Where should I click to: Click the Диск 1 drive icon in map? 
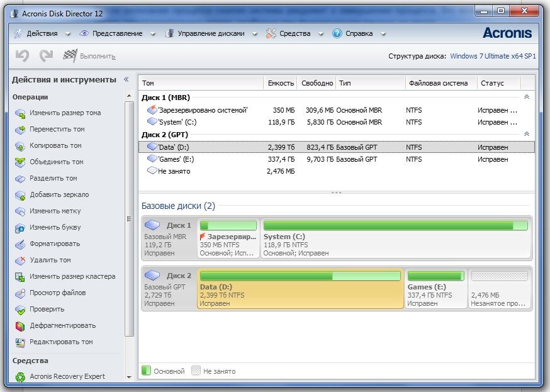tap(152, 225)
